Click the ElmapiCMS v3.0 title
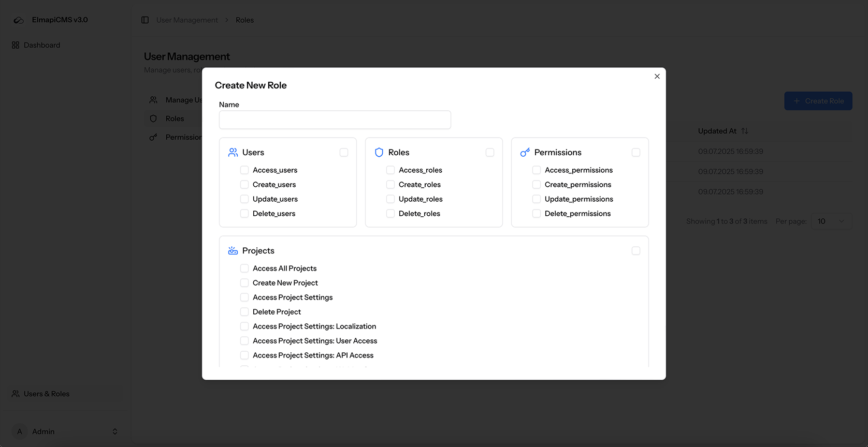The height and width of the screenshot is (447, 868). 60,20
